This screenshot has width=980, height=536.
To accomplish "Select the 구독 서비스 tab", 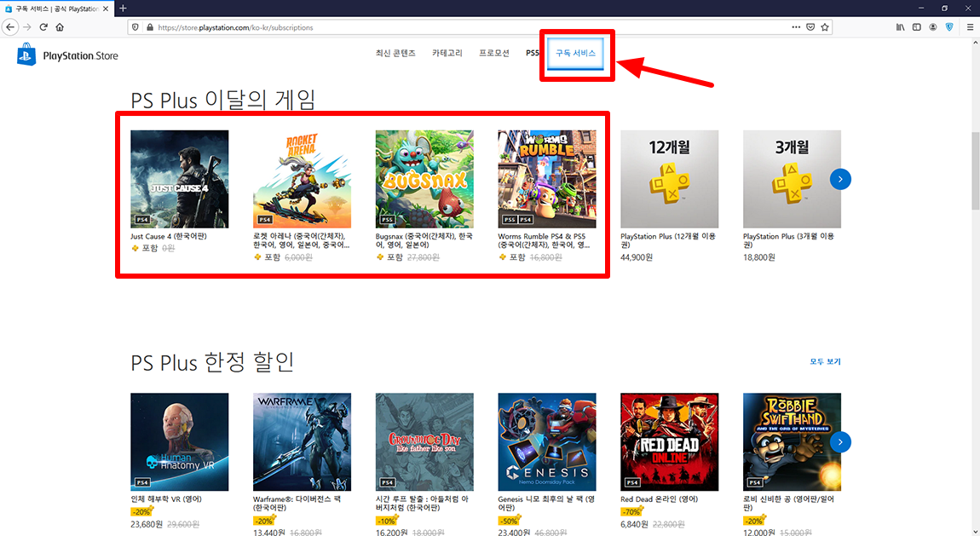I will point(575,53).
